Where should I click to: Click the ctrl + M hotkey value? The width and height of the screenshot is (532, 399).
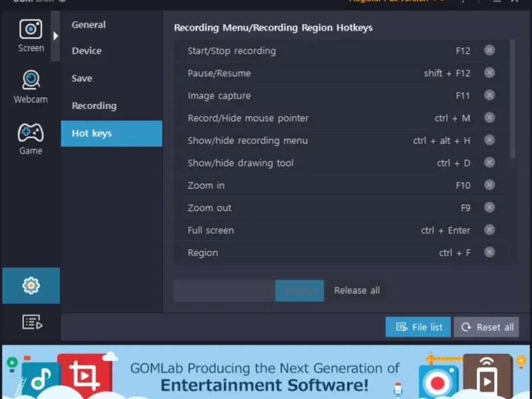click(452, 118)
